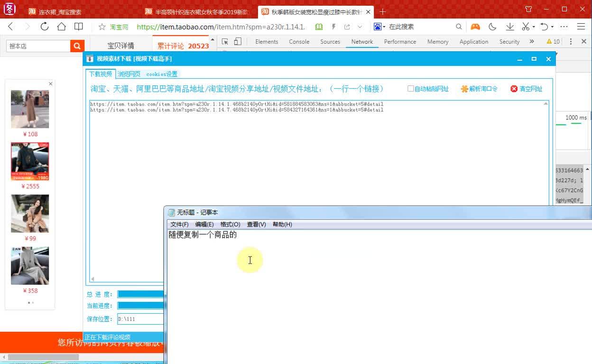The width and height of the screenshot is (592, 364).
Task: Open the ¥99 coat product thumbnail
Action: pyautogui.click(x=30, y=213)
